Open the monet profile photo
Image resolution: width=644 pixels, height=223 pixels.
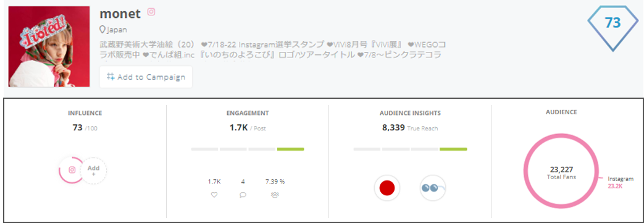coord(49,46)
